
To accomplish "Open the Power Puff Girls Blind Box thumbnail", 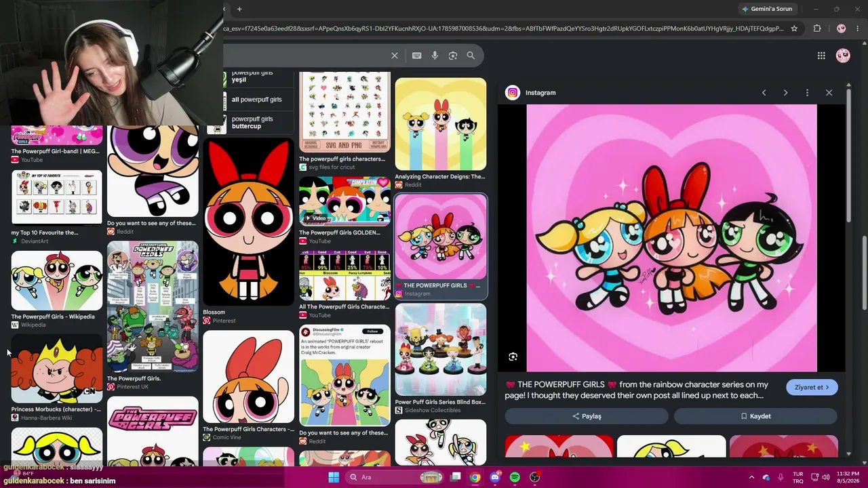I will pos(441,350).
